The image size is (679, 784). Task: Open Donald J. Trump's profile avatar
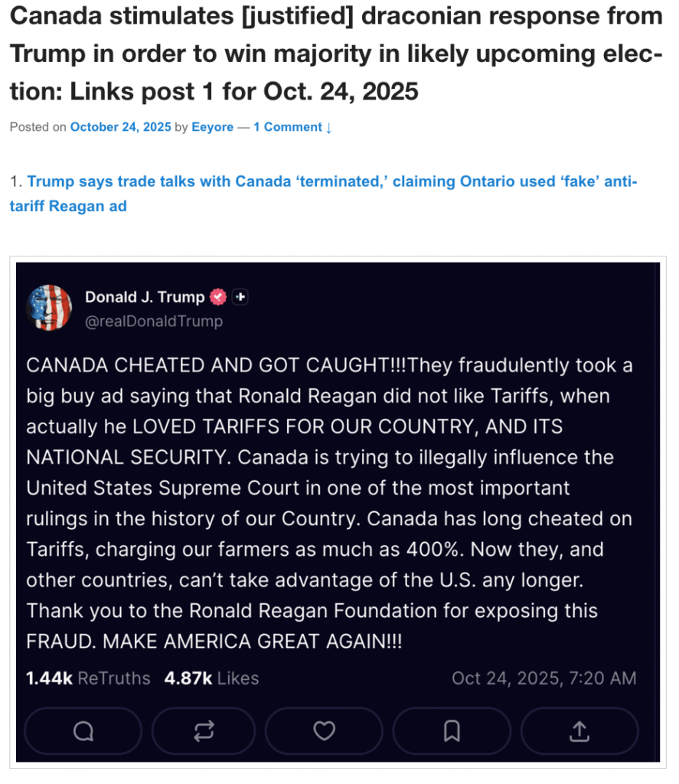(x=49, y=308)
